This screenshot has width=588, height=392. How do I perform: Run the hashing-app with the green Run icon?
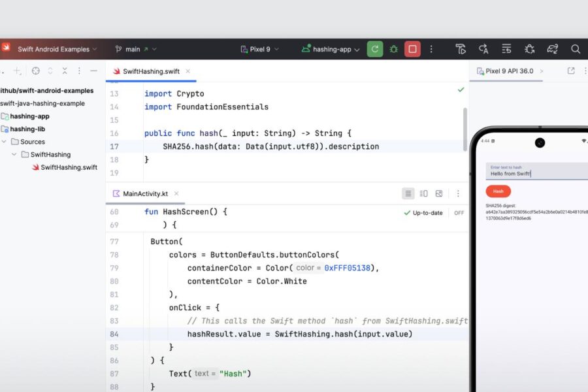(x=374, y=49)
